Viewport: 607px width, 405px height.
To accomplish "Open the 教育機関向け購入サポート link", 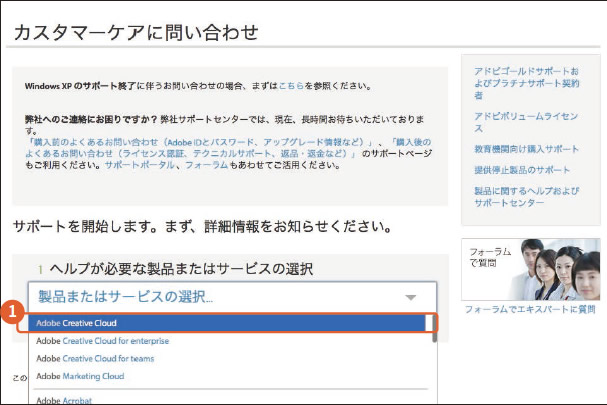I will tap(526, 149).
